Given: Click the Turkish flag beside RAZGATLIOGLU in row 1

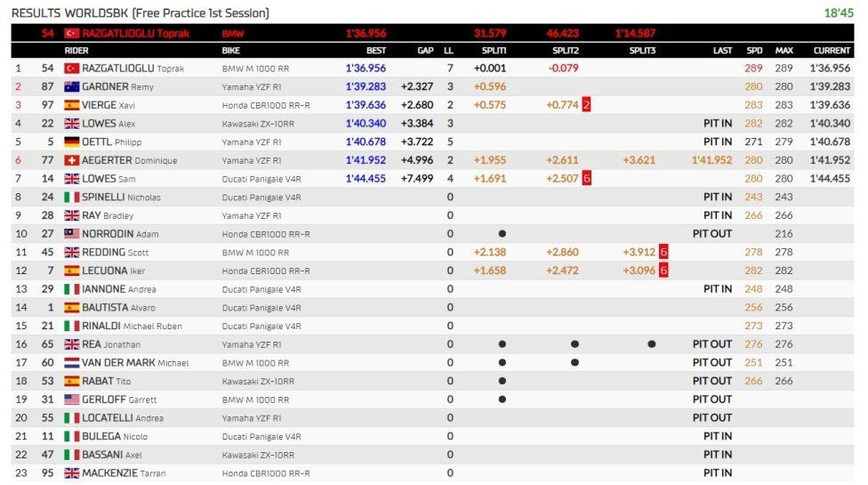Looking at the screenshot, I should click(71, 69).
